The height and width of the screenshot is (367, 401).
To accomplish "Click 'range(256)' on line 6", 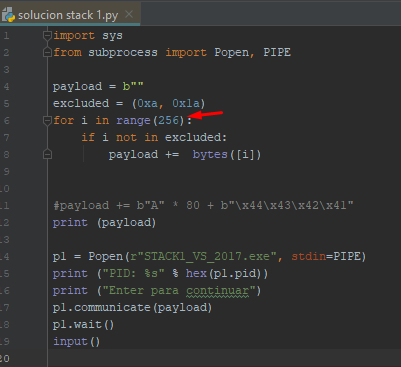I will pos(150,121).
